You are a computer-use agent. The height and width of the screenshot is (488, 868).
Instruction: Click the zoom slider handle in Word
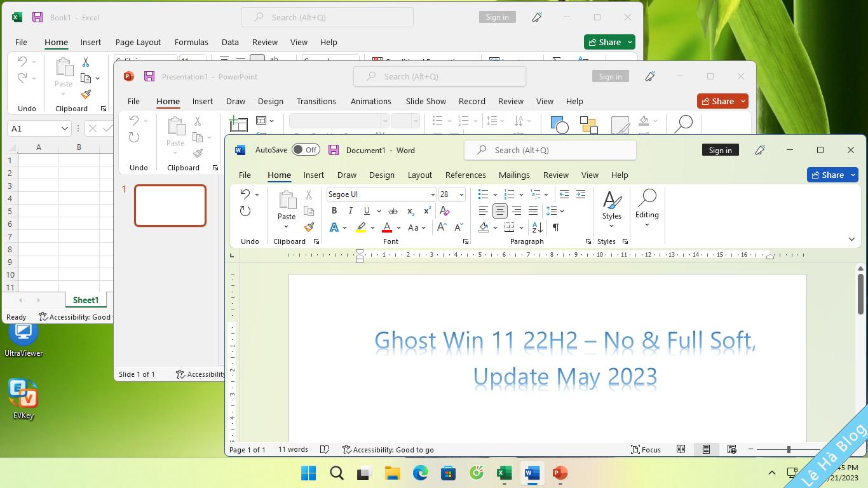(x=789, y=449)
